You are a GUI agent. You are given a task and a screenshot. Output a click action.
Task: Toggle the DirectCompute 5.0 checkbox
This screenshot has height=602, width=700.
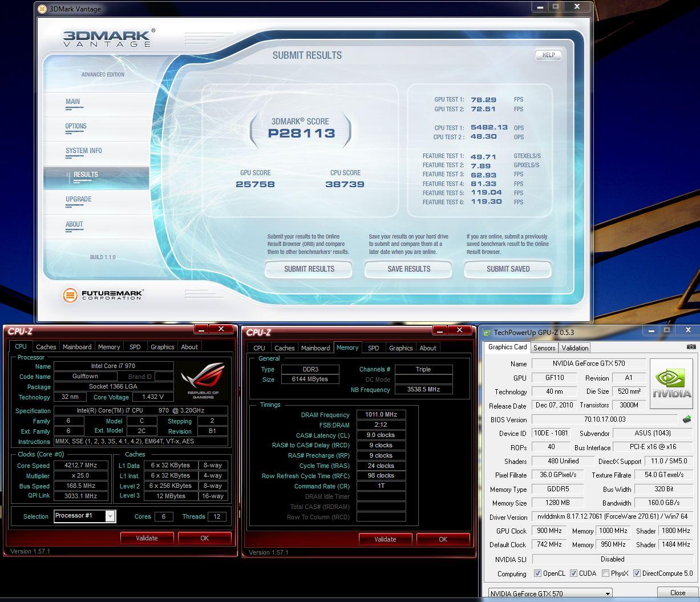tap(637, 573)
